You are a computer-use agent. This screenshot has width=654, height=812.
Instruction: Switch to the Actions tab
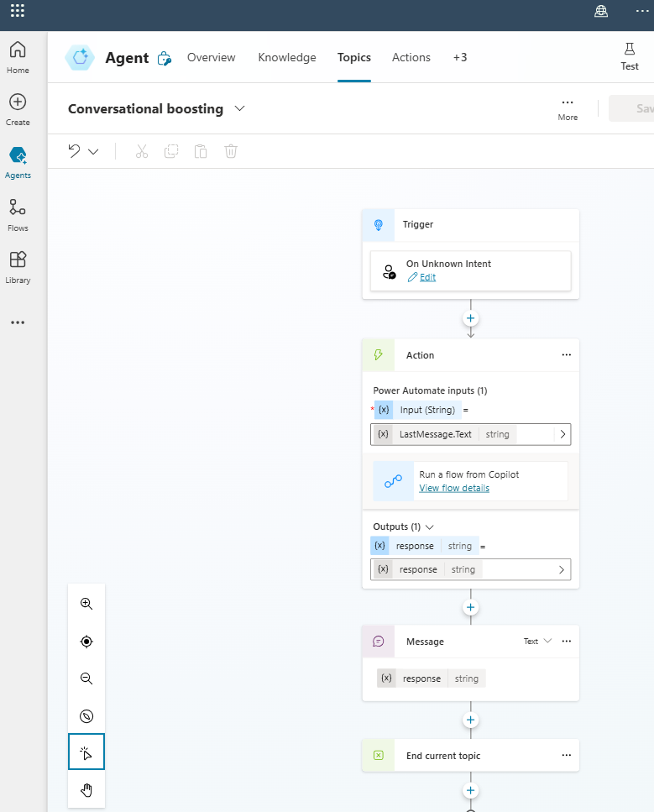click(x=411, y=57)
